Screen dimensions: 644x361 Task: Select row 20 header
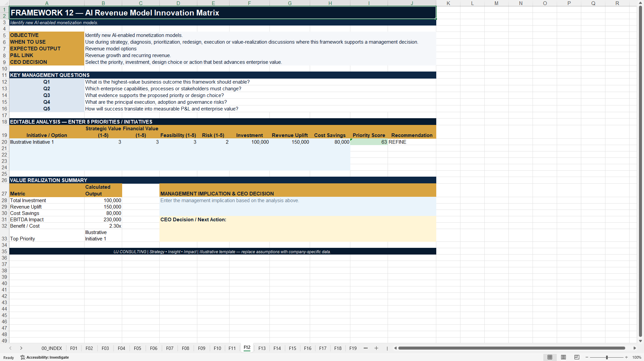[x=4, y=142]
